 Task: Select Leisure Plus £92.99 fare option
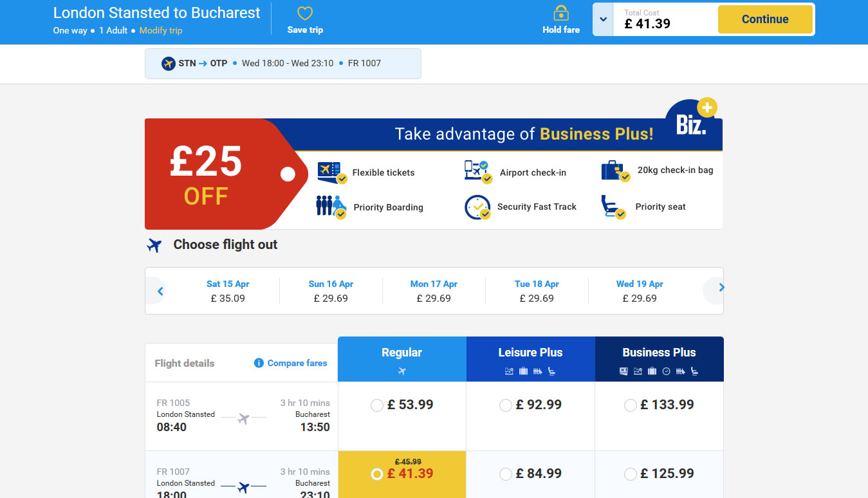tap(506, 405)
